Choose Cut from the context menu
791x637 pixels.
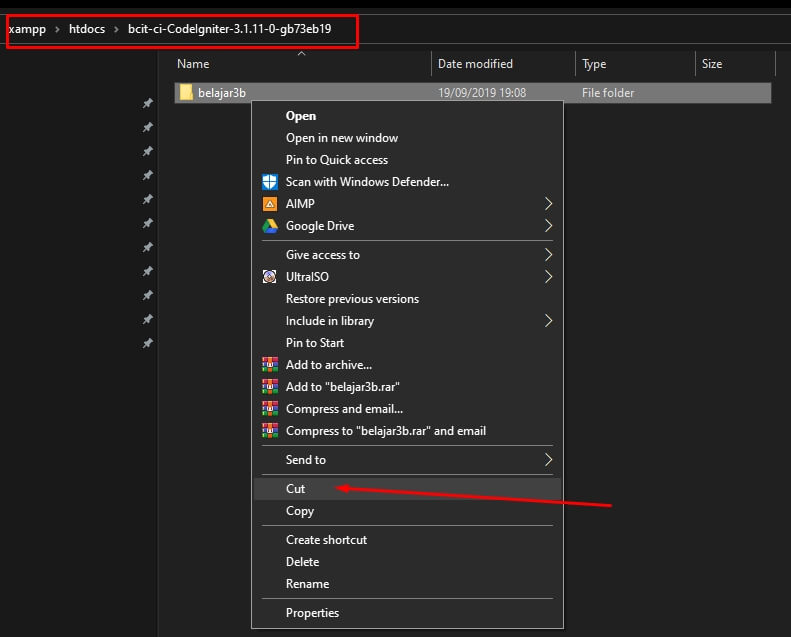point(296,489)
